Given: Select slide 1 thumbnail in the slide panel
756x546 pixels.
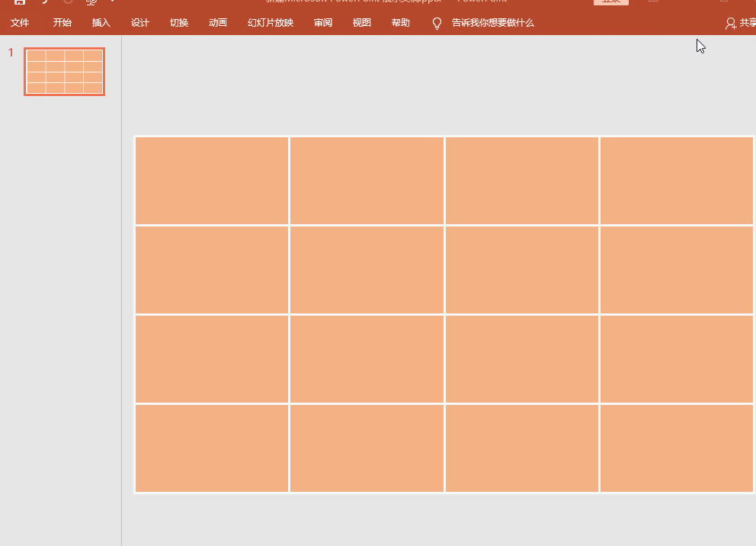Looking at the screenshot, I should click(65, 72).
